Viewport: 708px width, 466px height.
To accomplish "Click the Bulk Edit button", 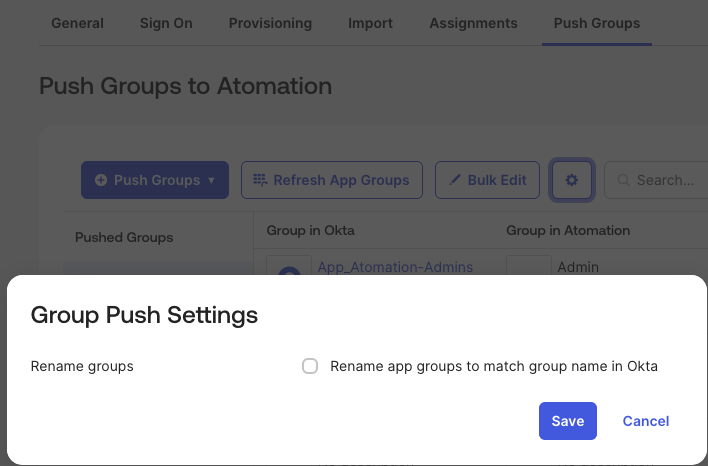I will coord(487,180).
